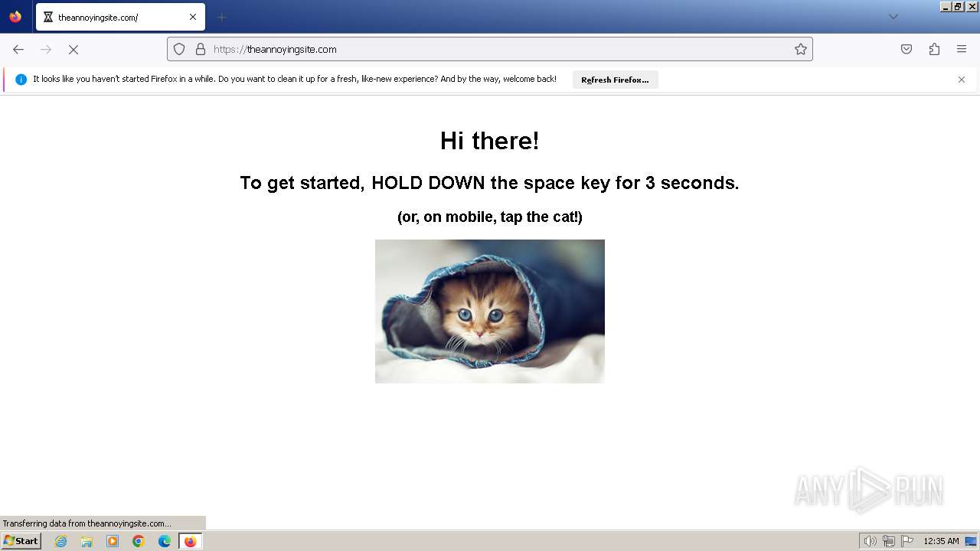Open media player from taskbar
Image resolution: width=980 pixels, height=551 pixels.
(x=113, y=541)
